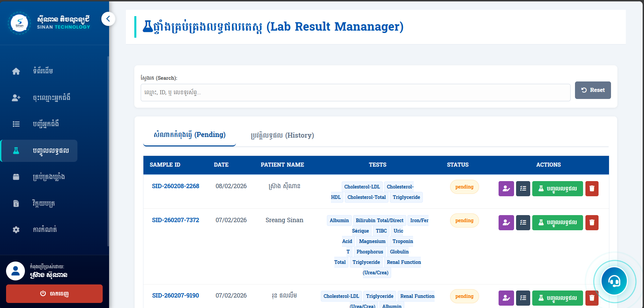
Task: Open settings (ការកំណត់) via gear icon
Action: (16, 229)
